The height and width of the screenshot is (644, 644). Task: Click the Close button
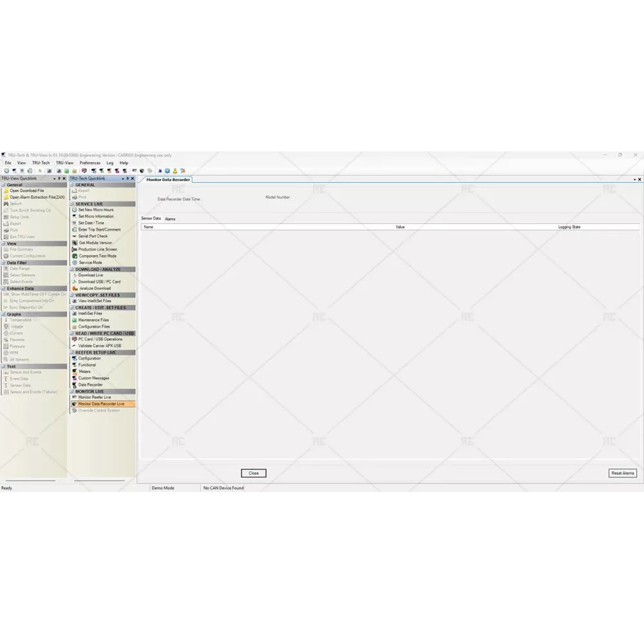253,473
